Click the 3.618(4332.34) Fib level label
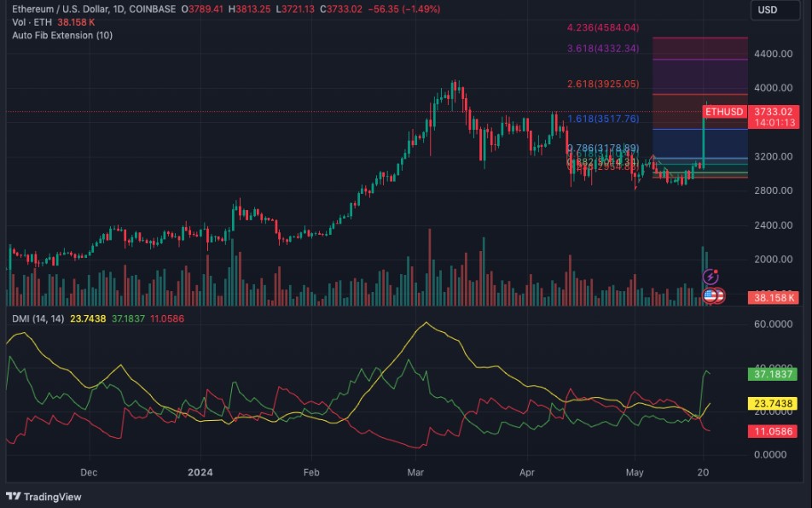This screenshot has width=812, height=508. point(603,49)
